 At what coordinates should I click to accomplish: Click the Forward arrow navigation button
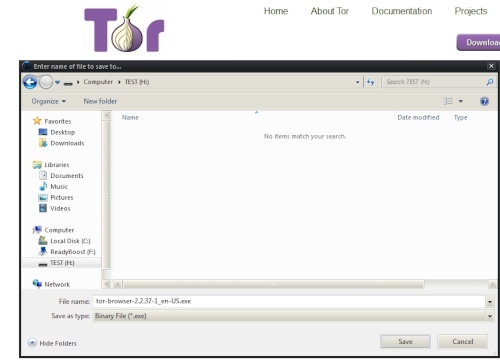pos(46,82)
